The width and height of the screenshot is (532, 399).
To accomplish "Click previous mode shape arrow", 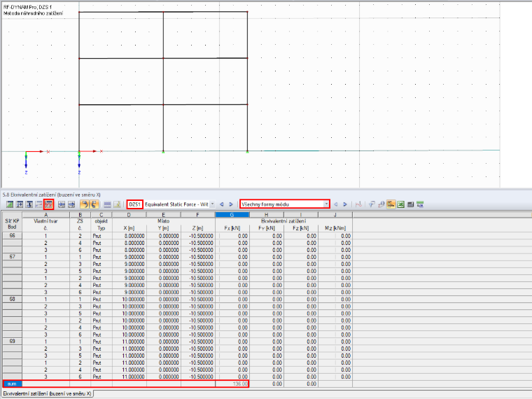I will pos(336,204).
